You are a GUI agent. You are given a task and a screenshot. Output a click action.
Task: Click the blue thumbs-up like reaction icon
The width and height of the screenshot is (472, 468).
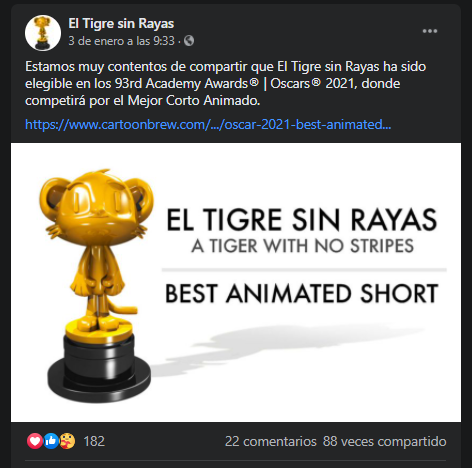tap(51, 441)
